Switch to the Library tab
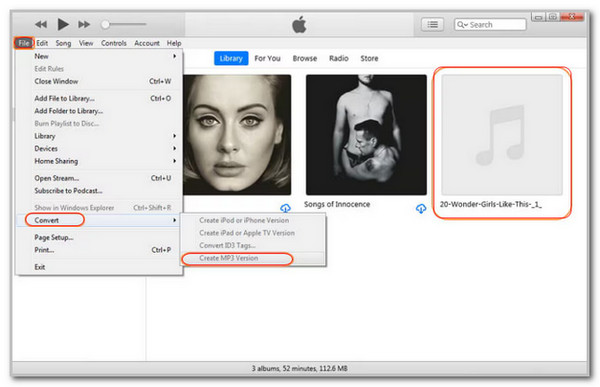 click(231, 58)
